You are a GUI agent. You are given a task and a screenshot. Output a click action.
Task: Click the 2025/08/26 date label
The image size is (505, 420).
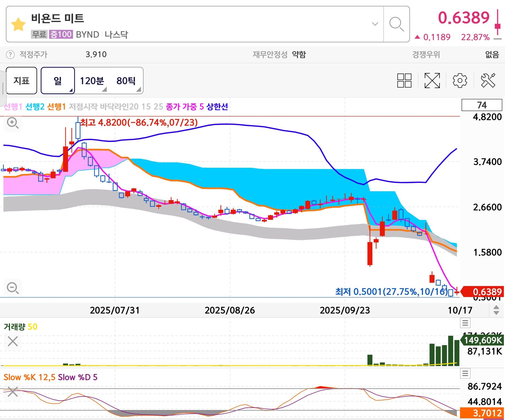(230, 310)
